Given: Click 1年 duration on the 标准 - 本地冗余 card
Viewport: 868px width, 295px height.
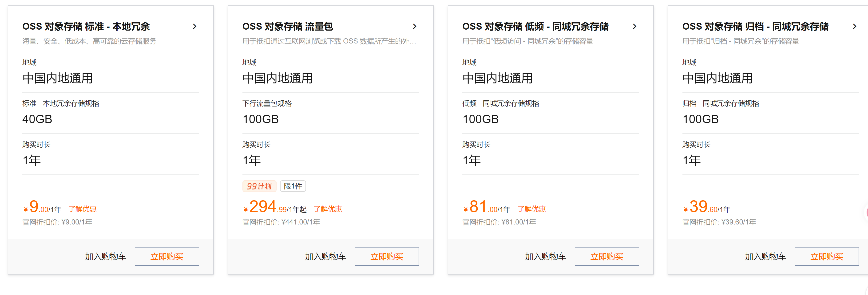Looking at the screenshot, I should [x=32, y=160].
